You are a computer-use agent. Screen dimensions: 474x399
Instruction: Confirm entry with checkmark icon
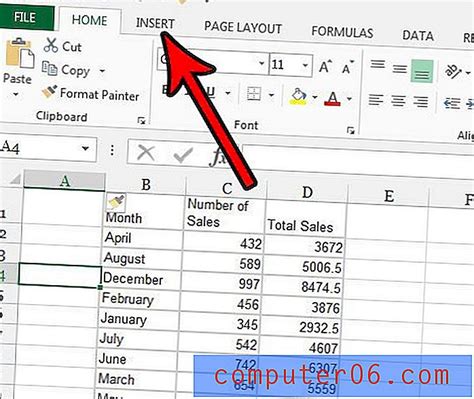pos(183,155)
